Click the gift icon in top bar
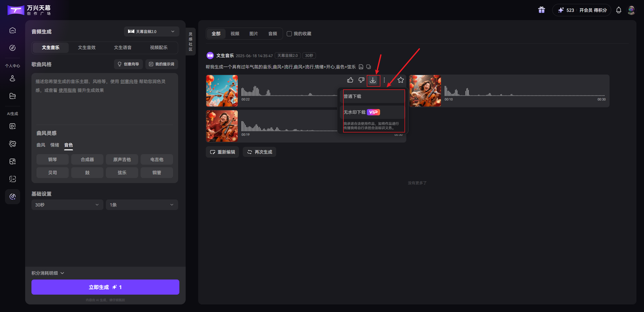Image resolution: width=644 pixels, height=312 pixels. click(541, 10)
